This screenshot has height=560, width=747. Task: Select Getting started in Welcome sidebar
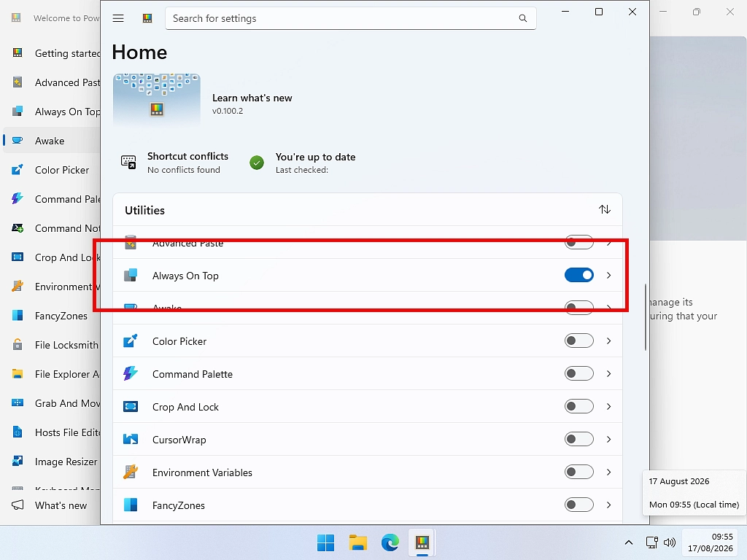click(x=51, y=53)
